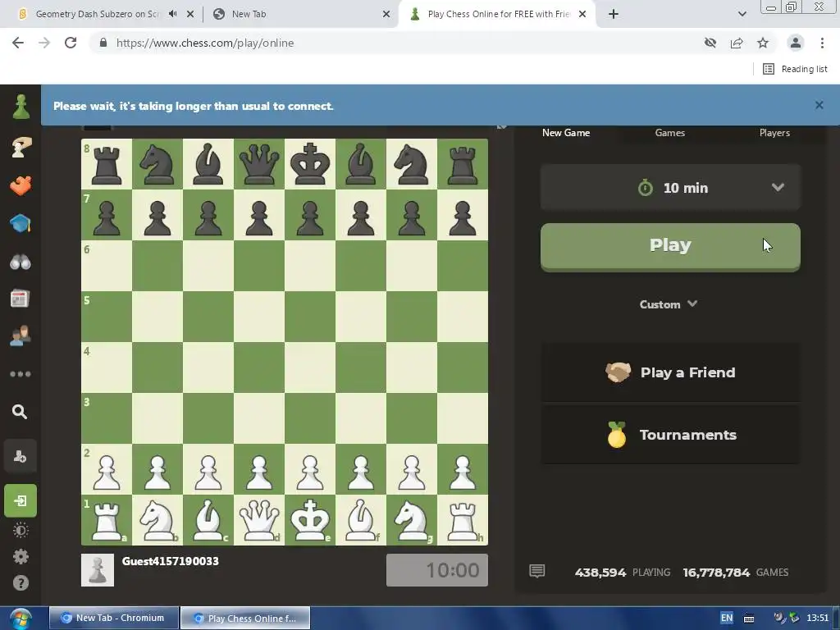Click the share page icon in address bar
Viewport: 840px width, 630px height.
[x=737, y=43]
